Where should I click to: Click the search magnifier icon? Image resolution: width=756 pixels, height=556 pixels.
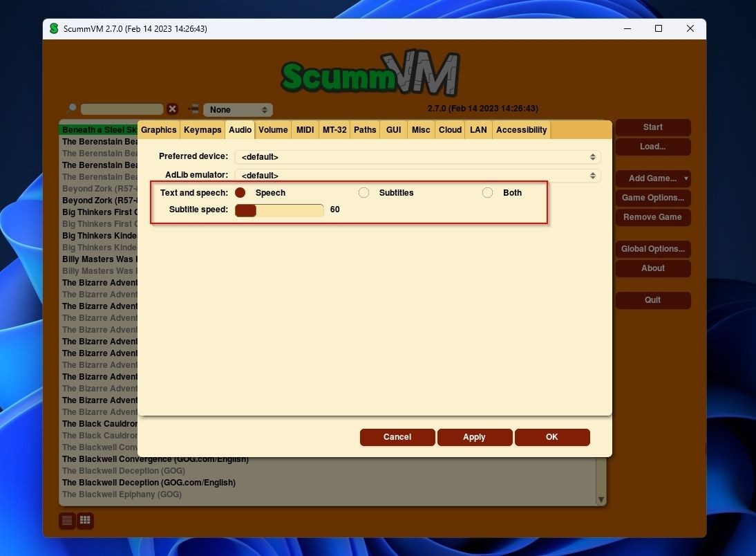(73, 108)
